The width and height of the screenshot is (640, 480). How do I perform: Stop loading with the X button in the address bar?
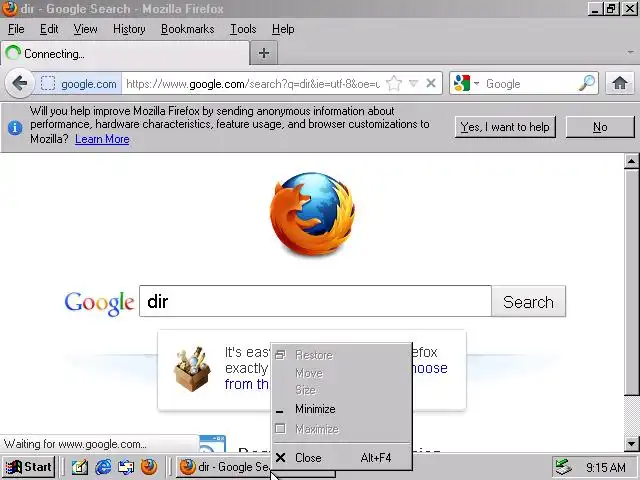(x=431, y=83)
